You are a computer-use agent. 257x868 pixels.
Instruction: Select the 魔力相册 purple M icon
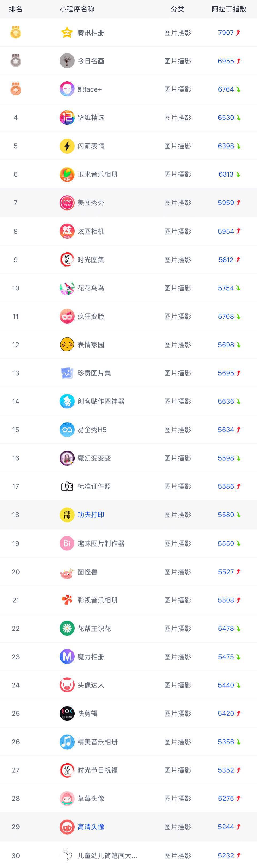tap(67, 656)
